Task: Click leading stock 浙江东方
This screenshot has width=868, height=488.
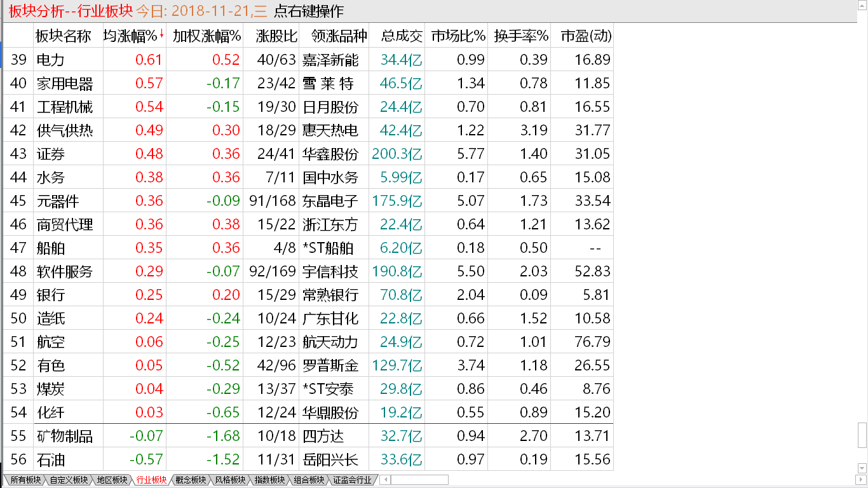Action: [330, 224]
